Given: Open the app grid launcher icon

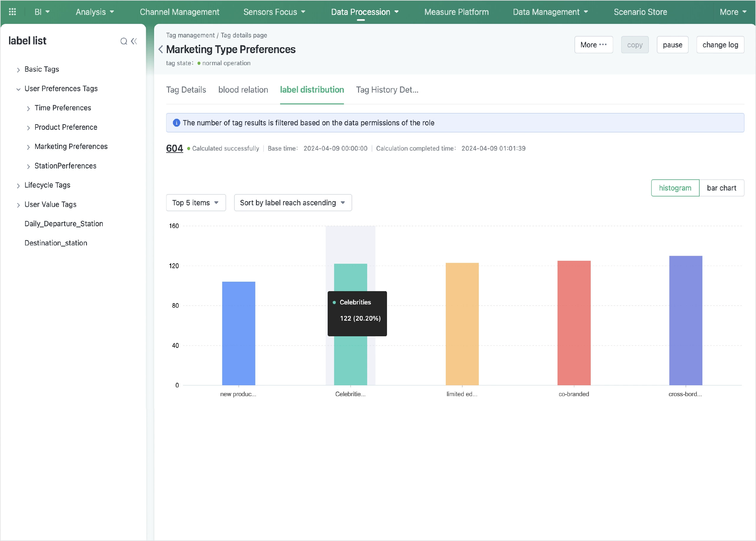Looking at the screenshot, I should pos(12,12).
